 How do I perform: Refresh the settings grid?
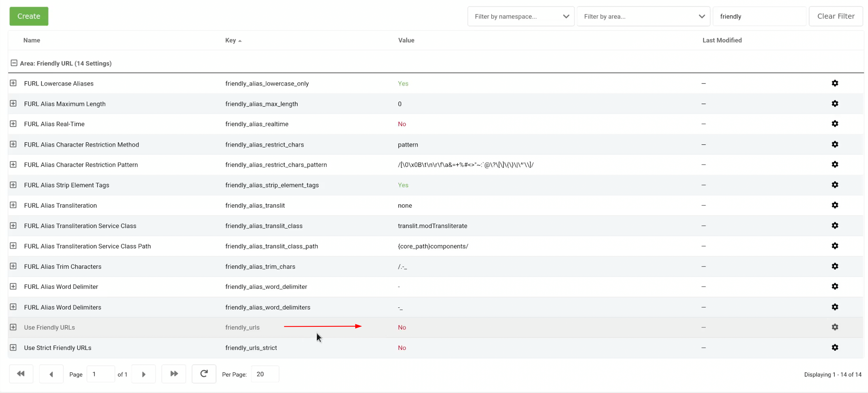[x=204, y=373]
